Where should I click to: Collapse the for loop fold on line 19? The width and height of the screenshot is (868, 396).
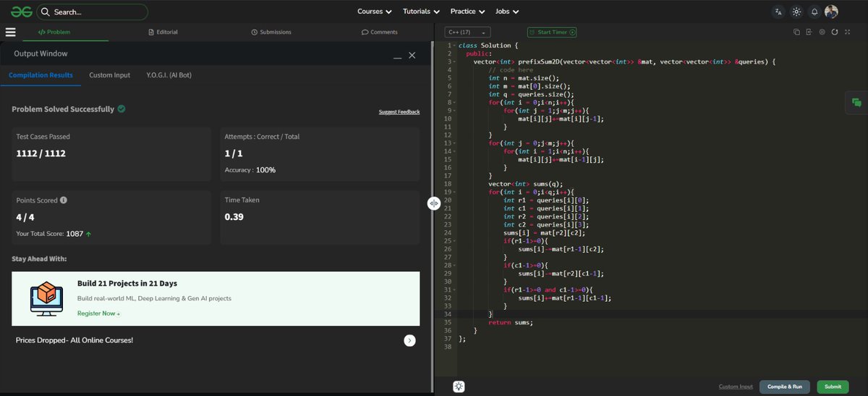point(454,192)
